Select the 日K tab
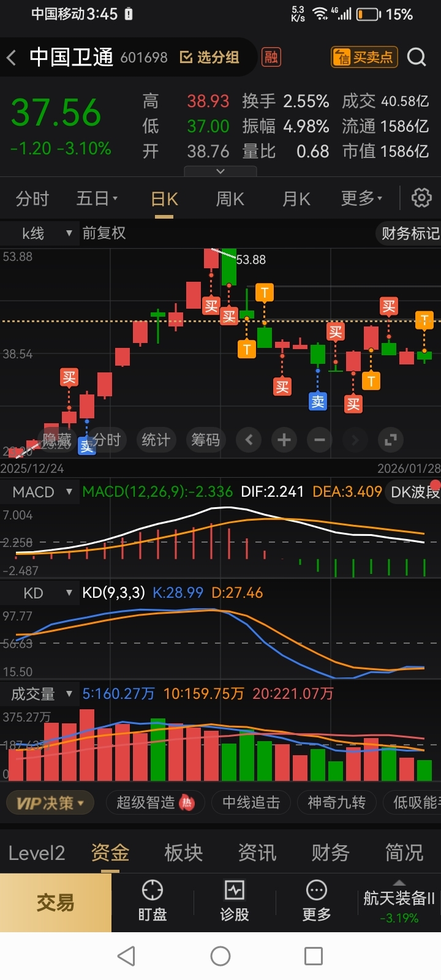Viewport: 441px width, 980px height. (x=164, y=199)
